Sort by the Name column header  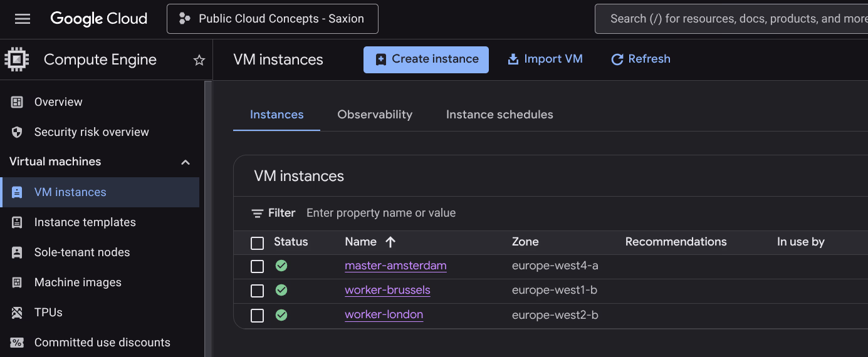pos(360,242)
